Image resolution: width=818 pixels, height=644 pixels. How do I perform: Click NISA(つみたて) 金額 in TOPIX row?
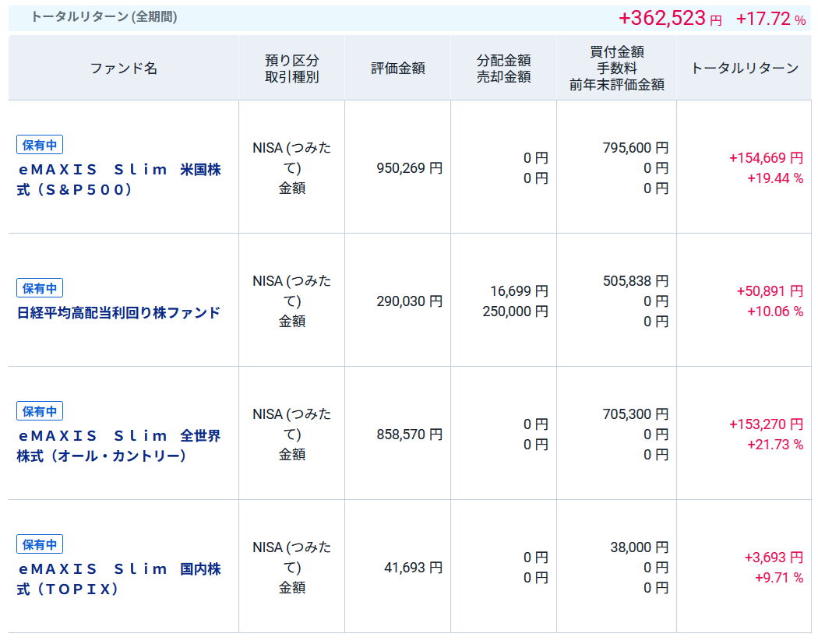(x=291, y=568)
